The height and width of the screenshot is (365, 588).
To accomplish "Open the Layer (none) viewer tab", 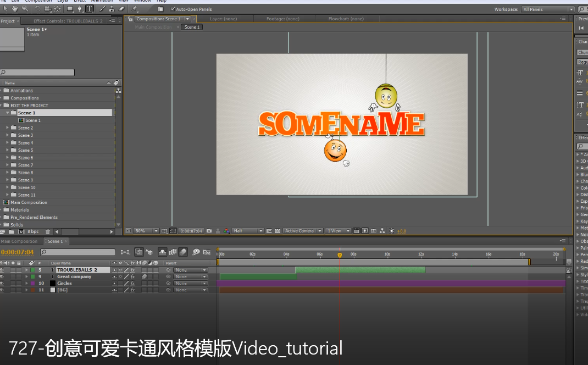I will tap(224, 19).
